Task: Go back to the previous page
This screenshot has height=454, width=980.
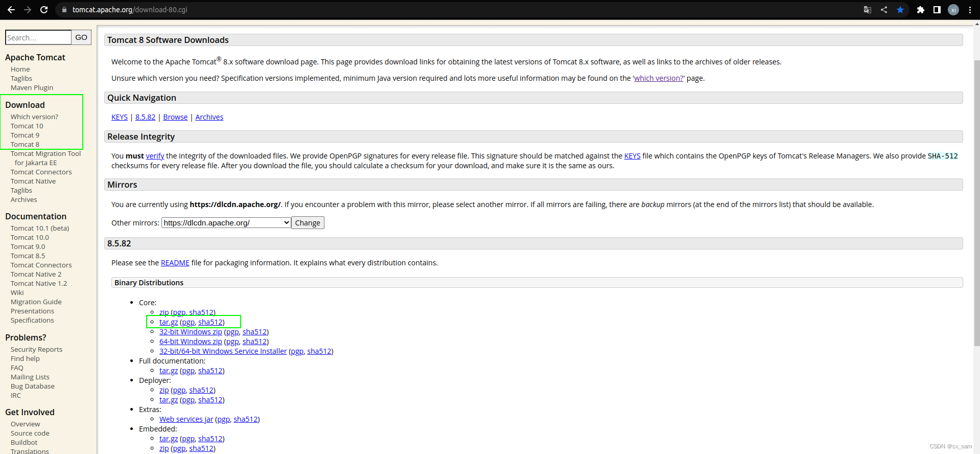Action: coord(11,10)
